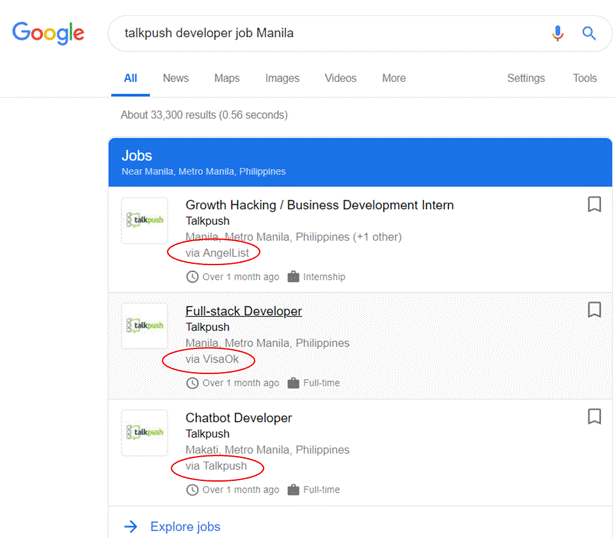Open the Settings menu
The width and height of the screenshot is (616, 538).
[x=526, y=78]
